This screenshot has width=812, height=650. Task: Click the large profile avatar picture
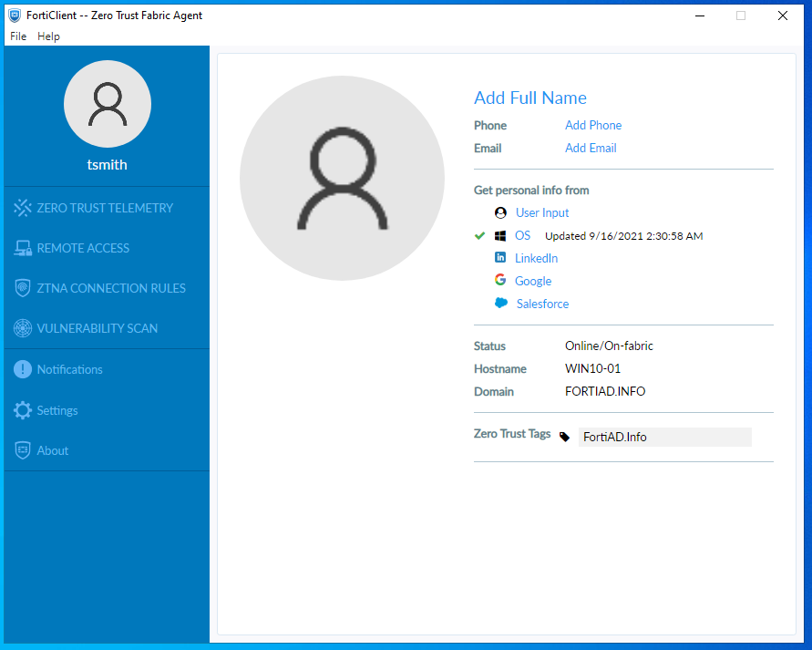[x=342, y=178]
